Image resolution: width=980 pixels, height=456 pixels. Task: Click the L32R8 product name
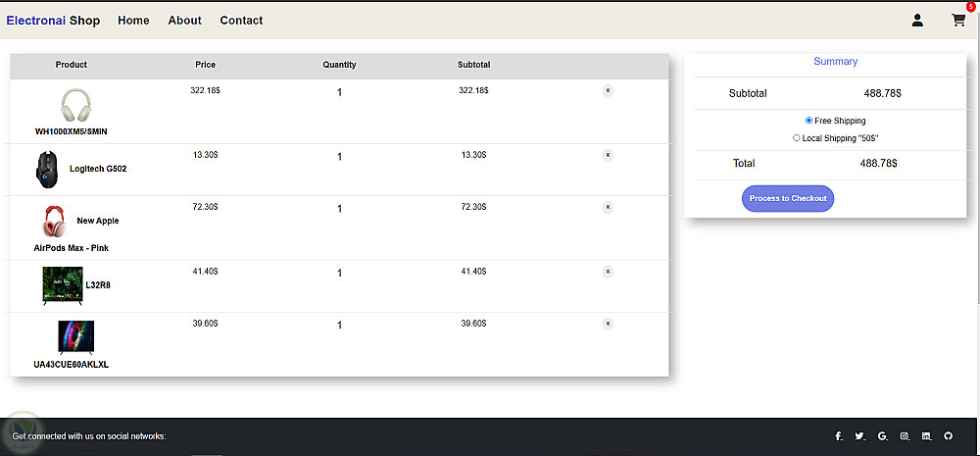coord(98,285)
